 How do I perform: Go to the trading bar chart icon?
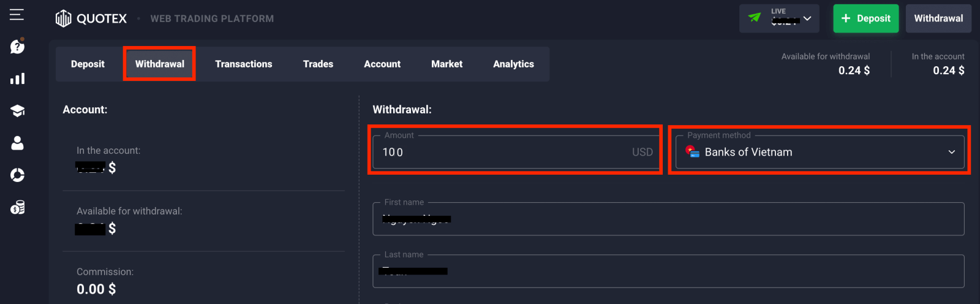(17, 78)
